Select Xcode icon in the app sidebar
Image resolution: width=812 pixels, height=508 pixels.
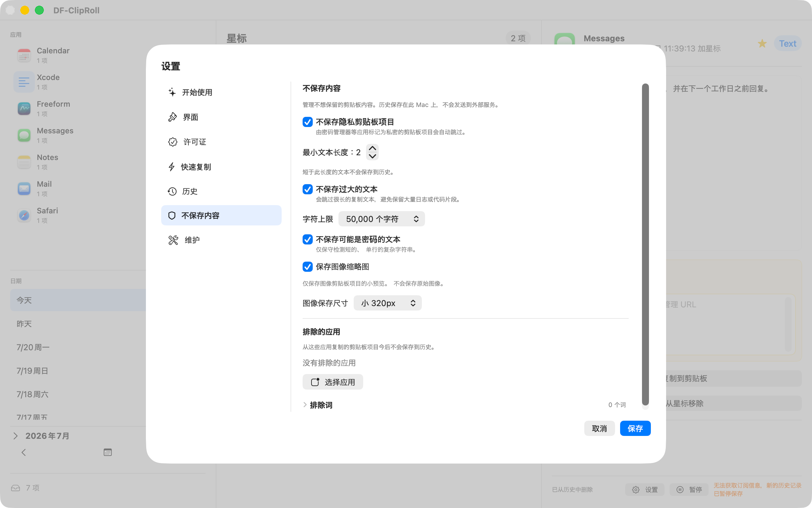click(24, 82)
